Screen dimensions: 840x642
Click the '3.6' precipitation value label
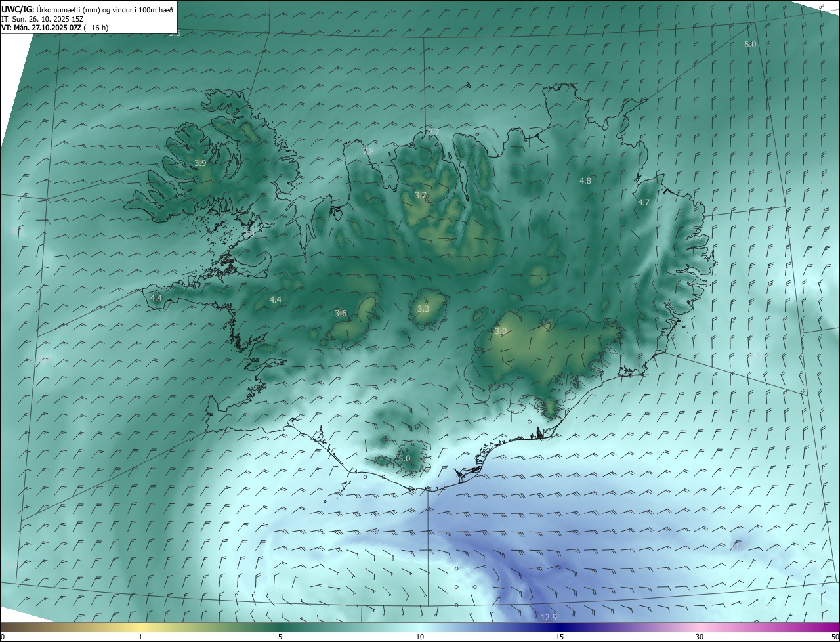(x=341, y=314)
